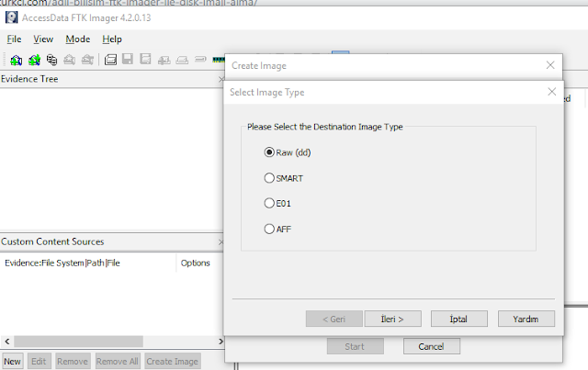Click the Add Evidence Item toolbar icon
The height and width of the screenshot is (370, 588).
tap(16, 60)
